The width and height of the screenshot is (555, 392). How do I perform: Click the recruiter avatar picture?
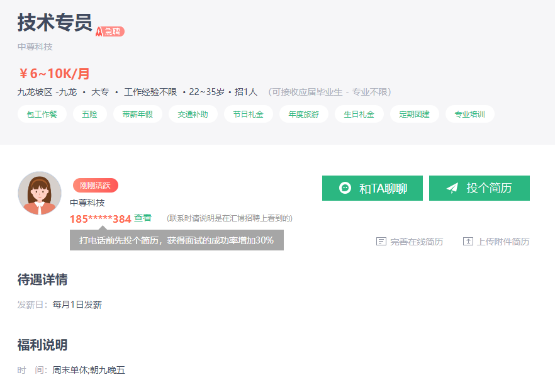[40, 193]
